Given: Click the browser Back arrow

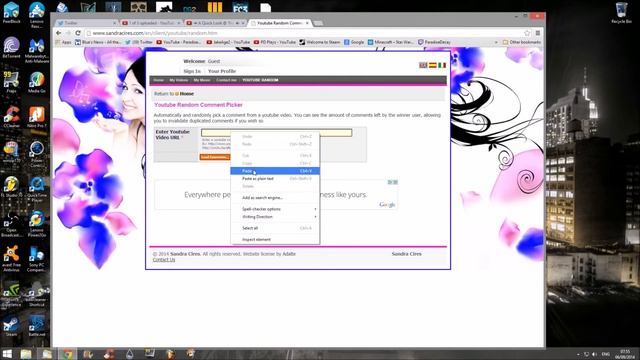Looking at the screenshot, I should click(x=58, y=33).
